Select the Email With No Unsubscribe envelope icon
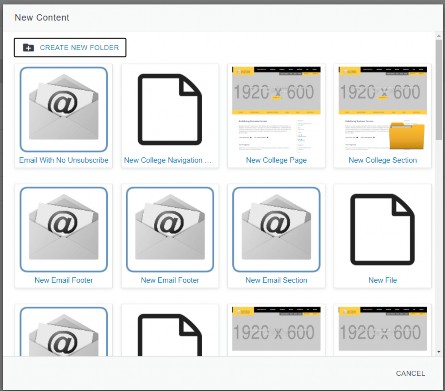 click(x=64, y=109)
